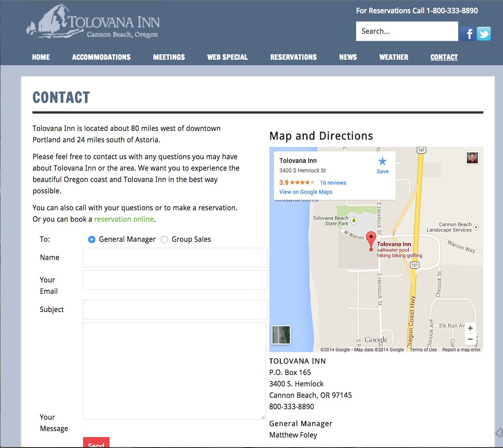Click the Google account avatar on map

pos(472,158)
